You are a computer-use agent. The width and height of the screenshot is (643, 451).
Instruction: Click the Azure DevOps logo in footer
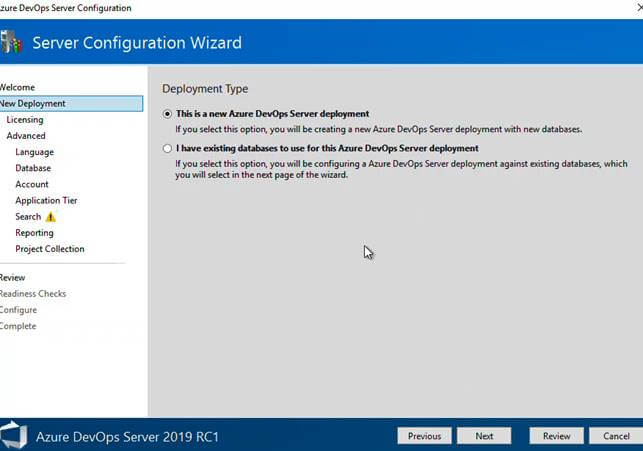click(x=13, y=435)
